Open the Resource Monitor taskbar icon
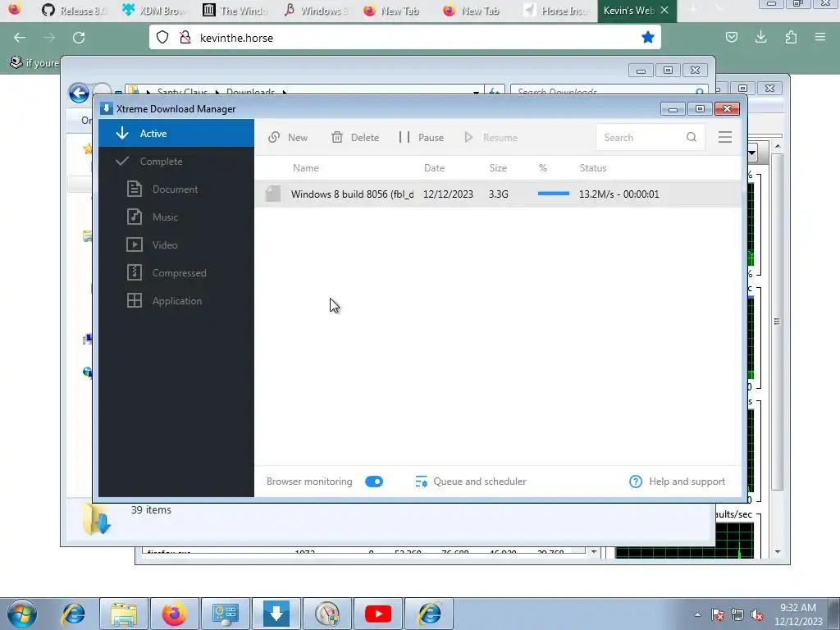840x630 pixels. point(327,614)
